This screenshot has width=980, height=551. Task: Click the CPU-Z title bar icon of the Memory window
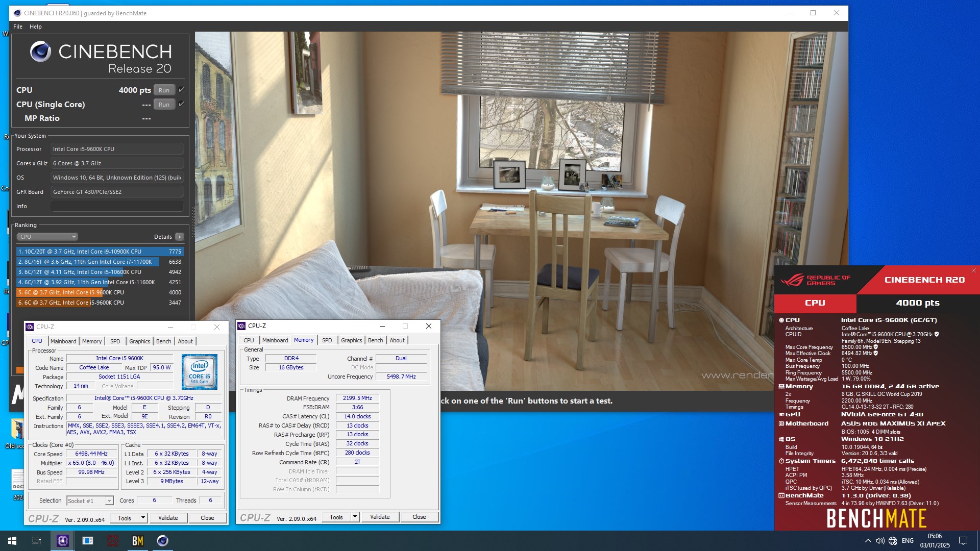point(242,326)
